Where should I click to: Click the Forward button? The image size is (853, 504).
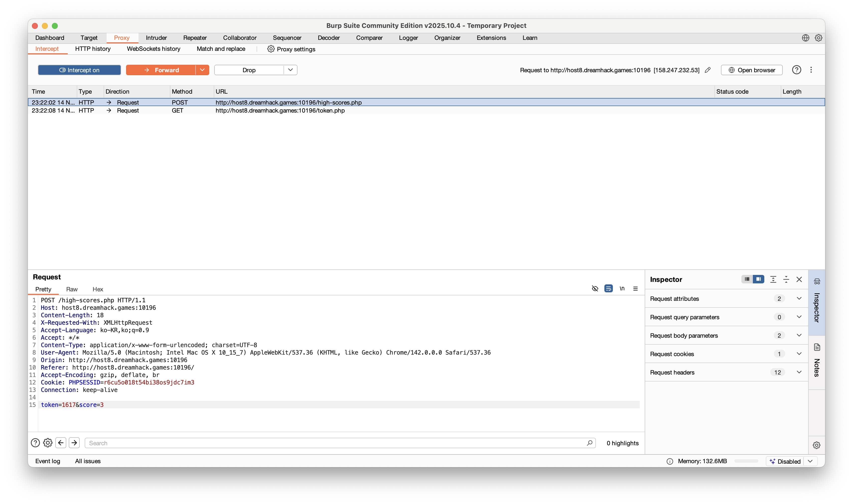[161, 70]
